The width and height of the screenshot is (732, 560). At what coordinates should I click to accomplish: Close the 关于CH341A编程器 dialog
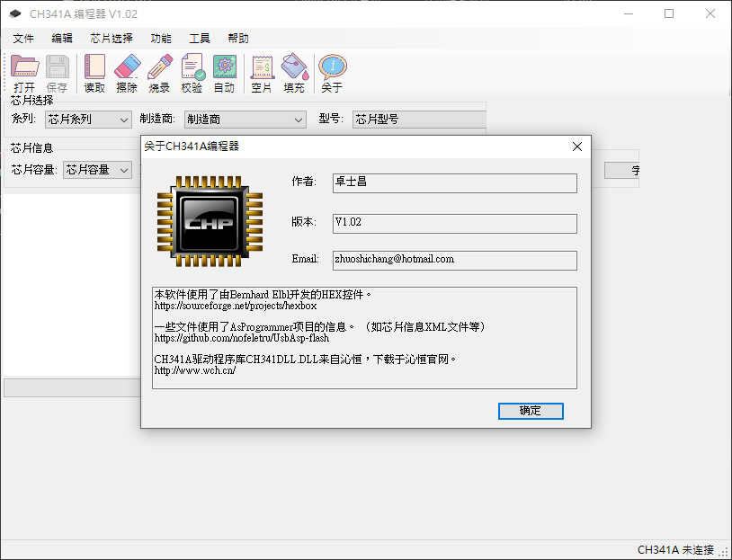point(577,147)
